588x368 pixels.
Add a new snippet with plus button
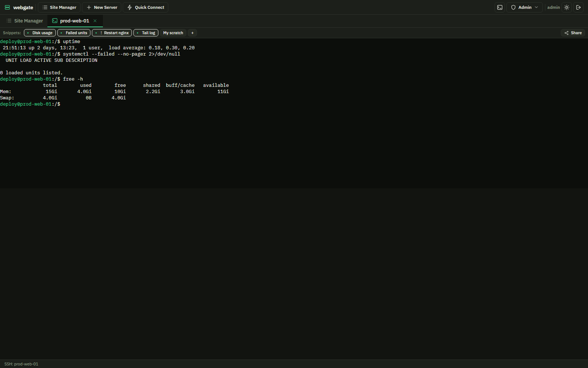click(192, 33)
